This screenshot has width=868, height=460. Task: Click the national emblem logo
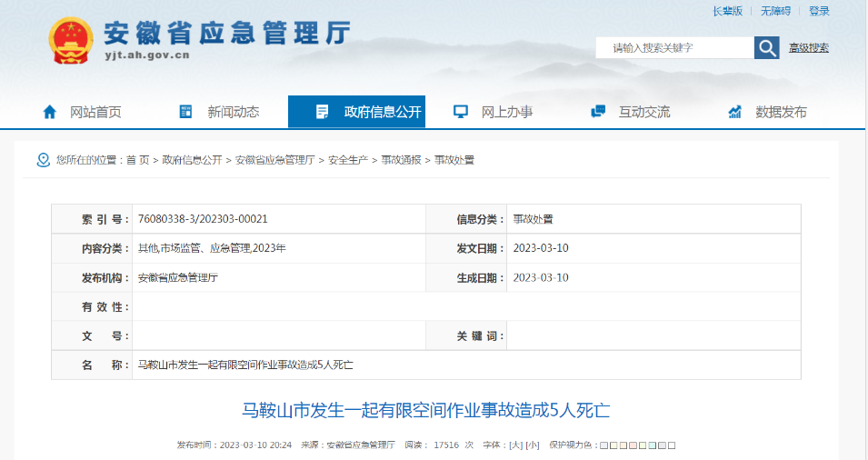(70, 40)
